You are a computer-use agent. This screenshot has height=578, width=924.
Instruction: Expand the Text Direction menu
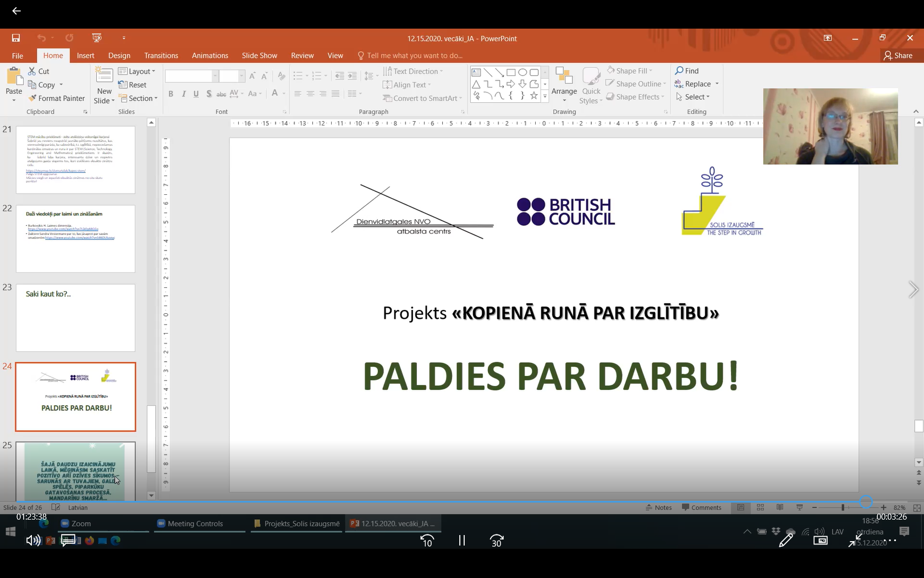[x=413, y=71]
